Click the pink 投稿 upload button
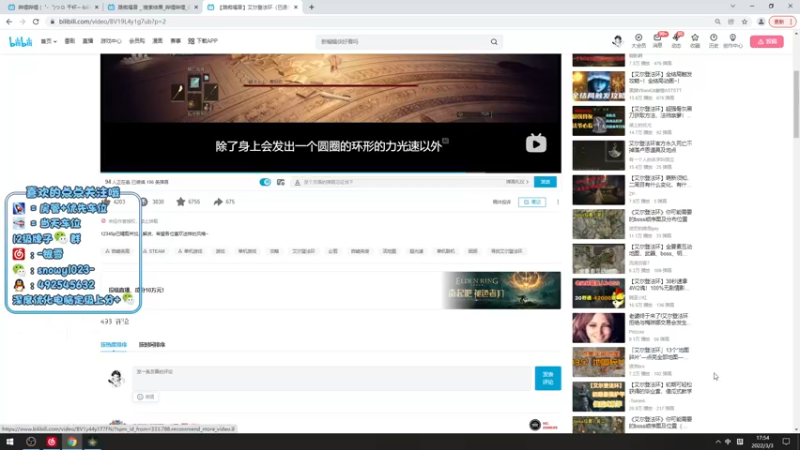The height and width of the screenshot is (450, 800). (766, 42)
